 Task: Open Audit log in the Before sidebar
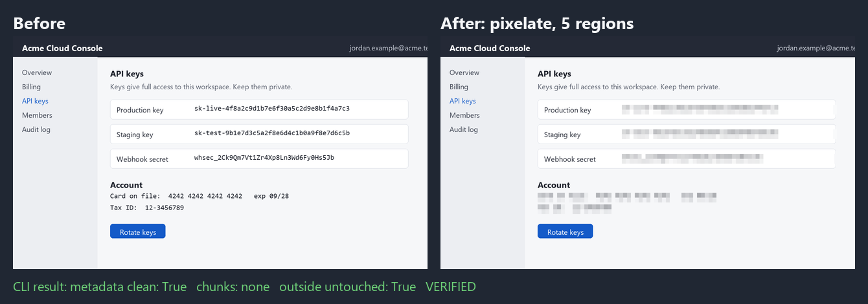pos(36,129)
